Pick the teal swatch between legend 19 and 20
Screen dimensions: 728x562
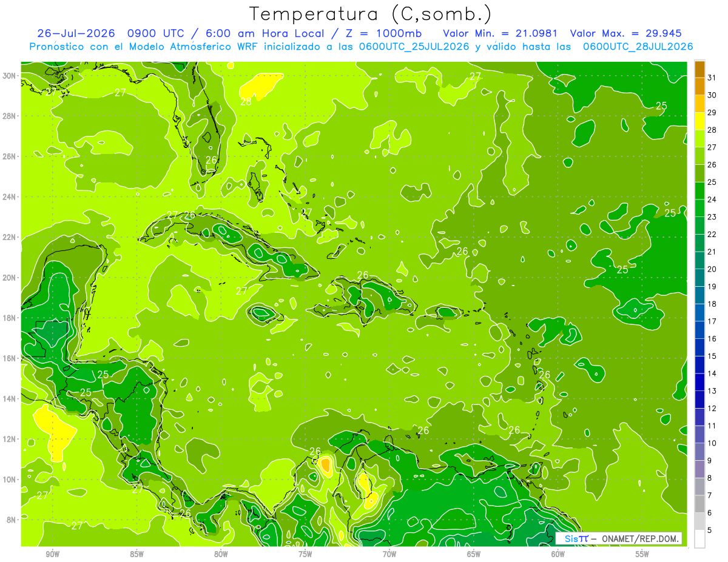(699, 278)
